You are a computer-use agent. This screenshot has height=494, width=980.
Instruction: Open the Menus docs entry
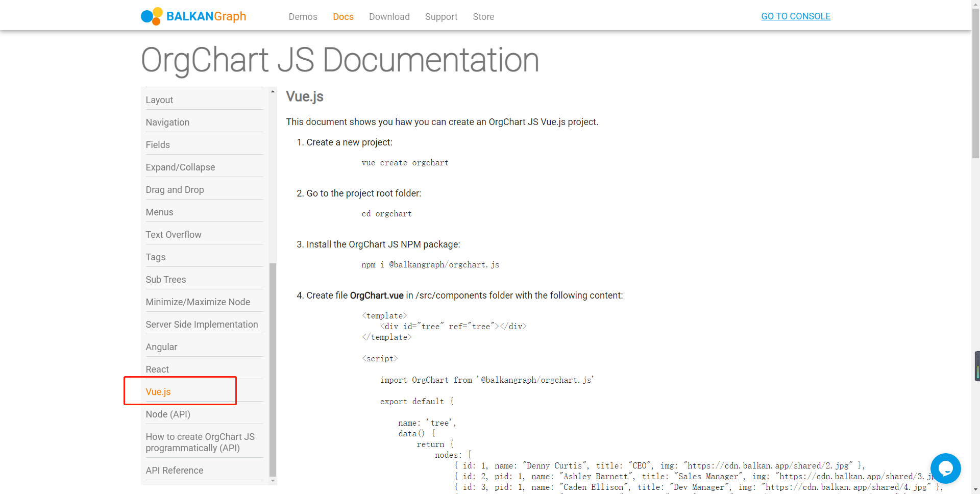[204, 212]
